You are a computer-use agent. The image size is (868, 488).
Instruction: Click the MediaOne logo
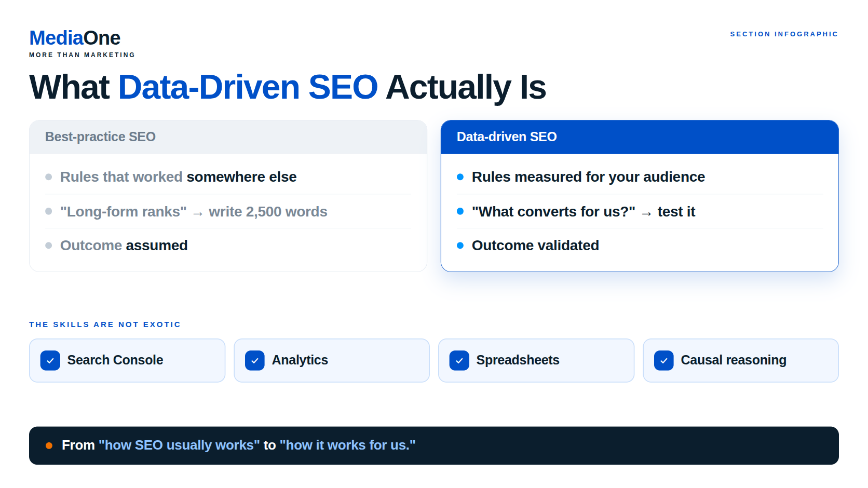(x=75, y=38)
